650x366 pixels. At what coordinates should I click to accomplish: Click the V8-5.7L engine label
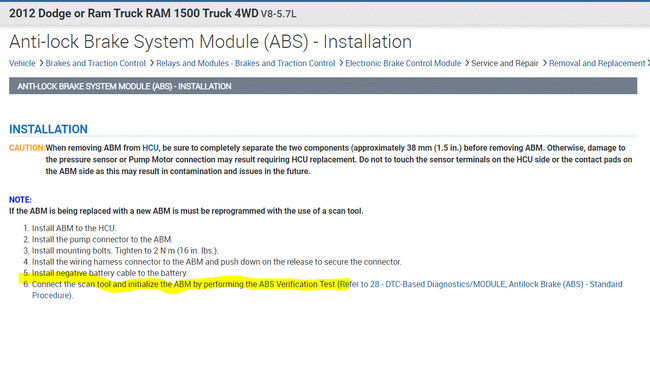coord(278,14)
